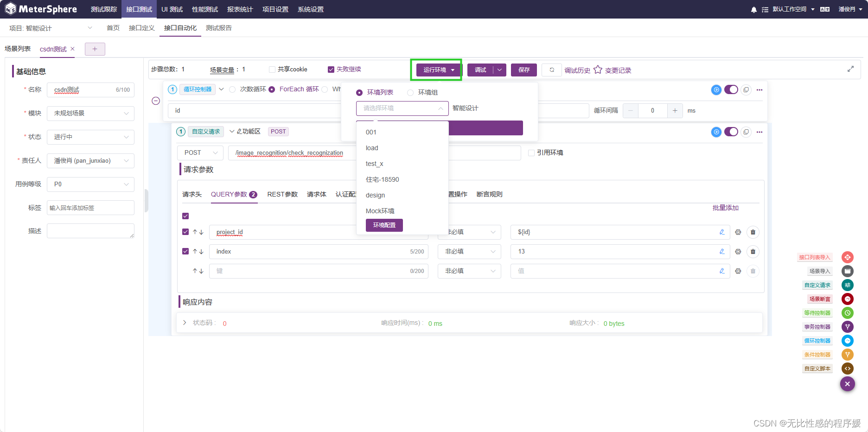868x432 pixels.
Task: Expand scenario editor to fullscreen
Action: (x=850, y=69)
